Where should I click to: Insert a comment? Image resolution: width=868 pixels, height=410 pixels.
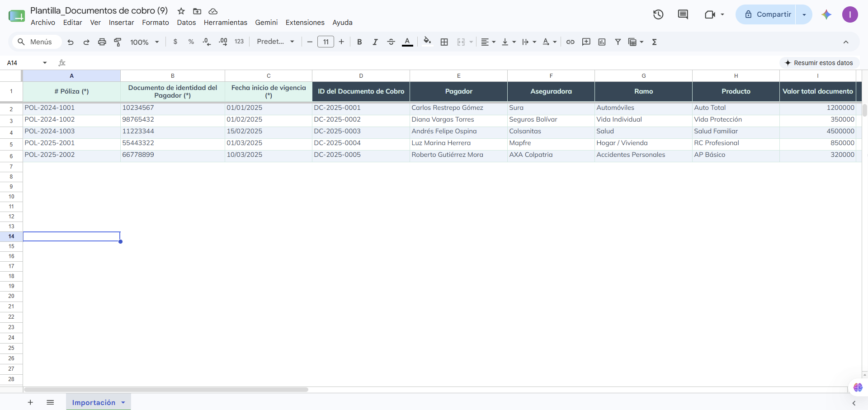pyautogui.click(x=586, y=42)
